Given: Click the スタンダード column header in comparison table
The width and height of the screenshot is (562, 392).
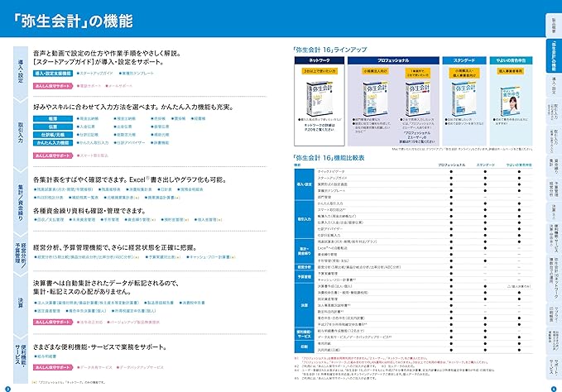Looking at the screenshot, I should [485, 165].
